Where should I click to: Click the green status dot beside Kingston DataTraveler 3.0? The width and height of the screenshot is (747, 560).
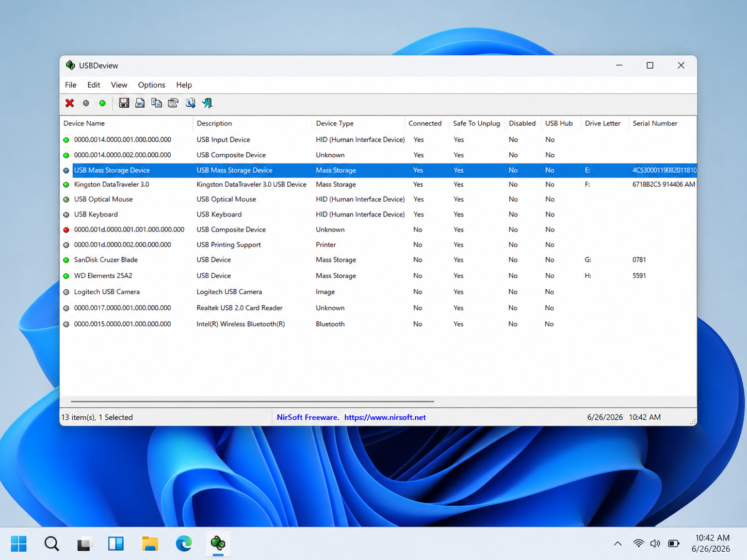(66, 185)
